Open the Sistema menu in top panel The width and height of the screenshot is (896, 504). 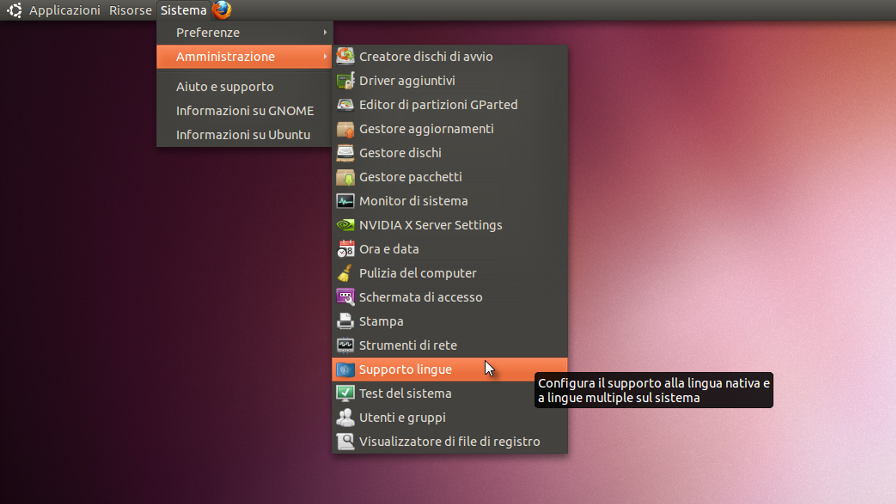[183, 10]
